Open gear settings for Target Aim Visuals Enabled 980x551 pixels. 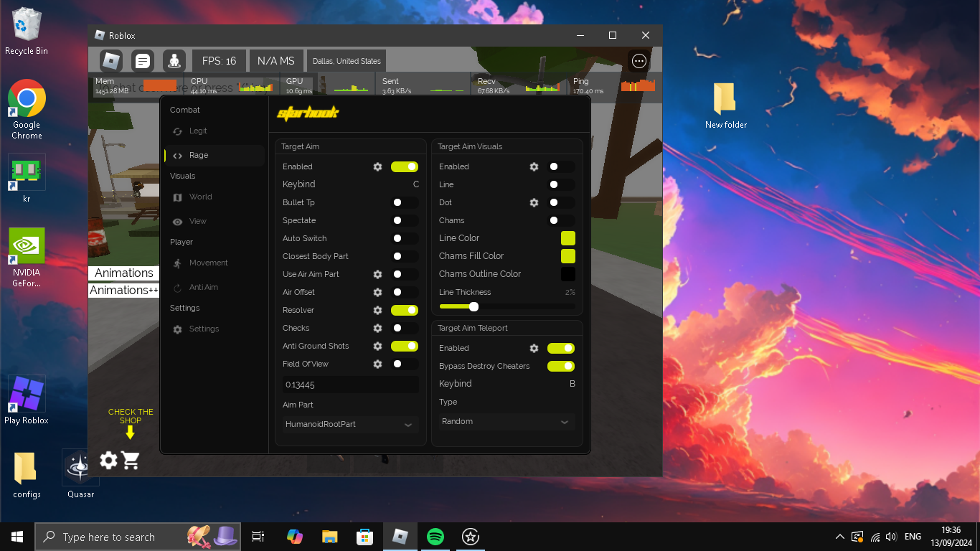pos(534,166)
